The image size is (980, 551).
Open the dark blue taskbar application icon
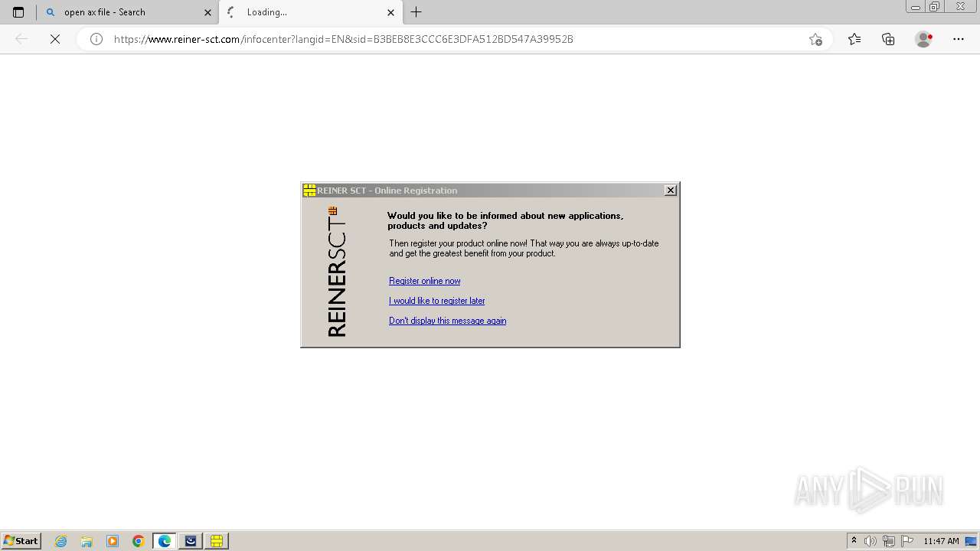[x=191, y=541]
